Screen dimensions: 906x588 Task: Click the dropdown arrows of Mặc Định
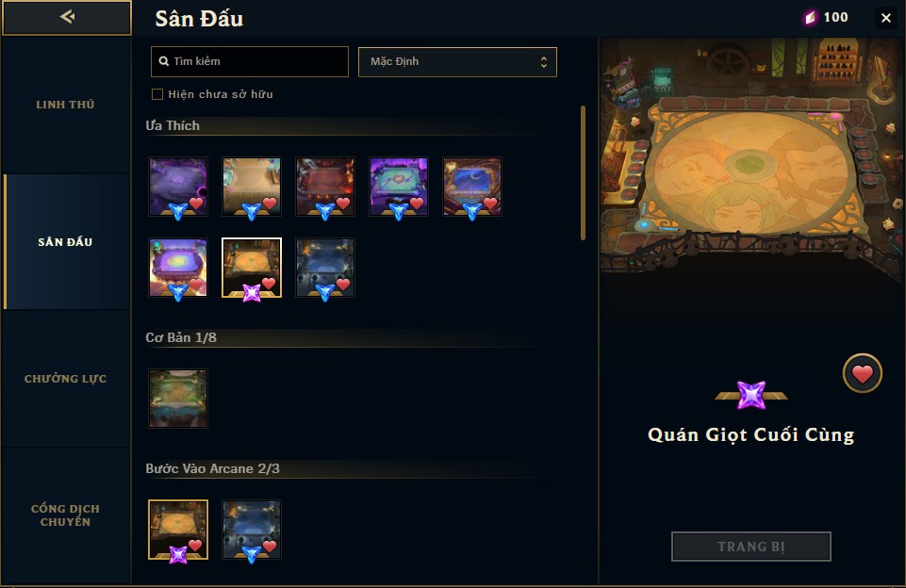click(x=543, y=62)
